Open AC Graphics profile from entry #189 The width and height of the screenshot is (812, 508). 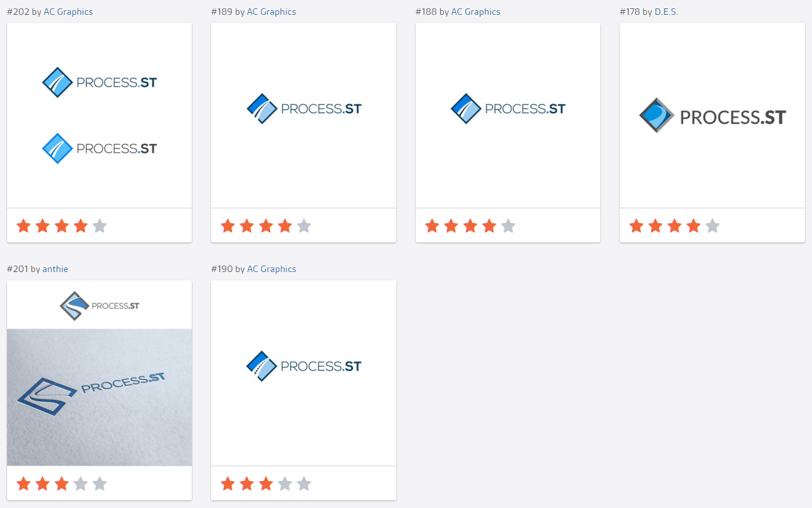pyautogui.click(x=272, y=12)
